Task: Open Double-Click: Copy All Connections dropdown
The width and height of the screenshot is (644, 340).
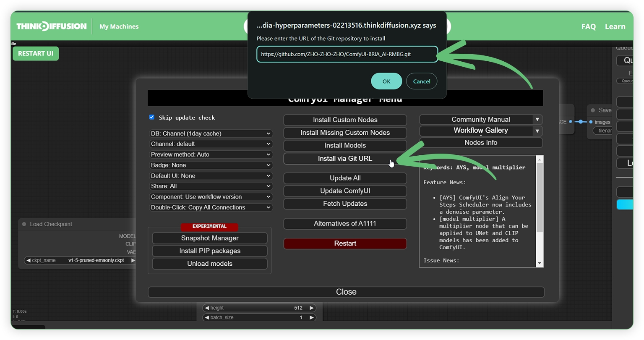Action: coord(211,207)
